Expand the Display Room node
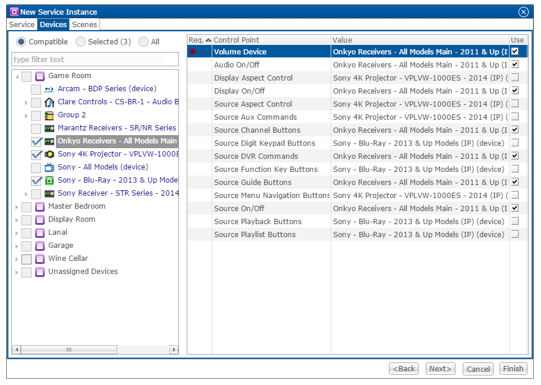This screenshot has width=541, height=385. [17, 220]
